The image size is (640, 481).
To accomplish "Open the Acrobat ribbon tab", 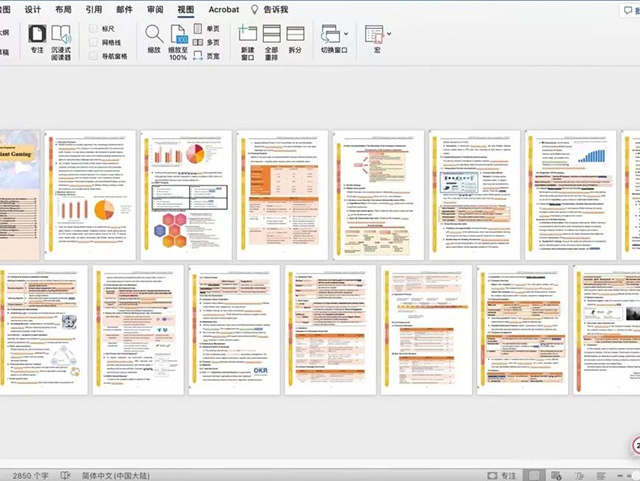I will (224, 9).
